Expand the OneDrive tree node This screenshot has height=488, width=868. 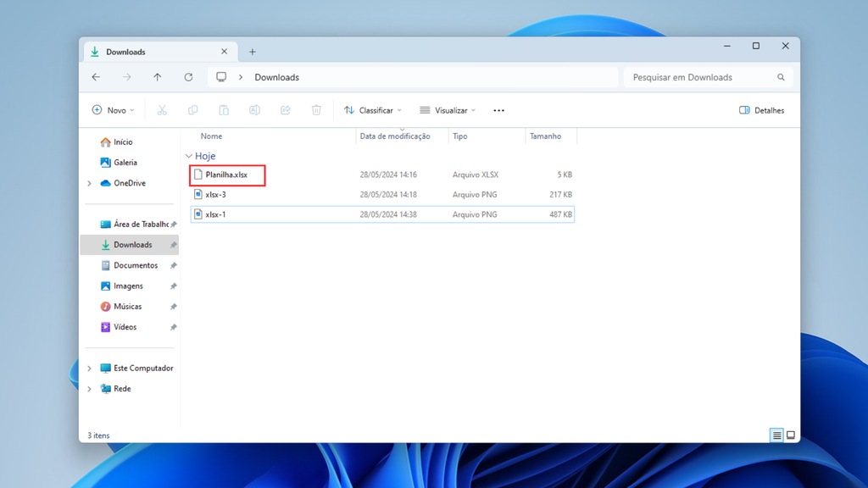pos(90,183)
